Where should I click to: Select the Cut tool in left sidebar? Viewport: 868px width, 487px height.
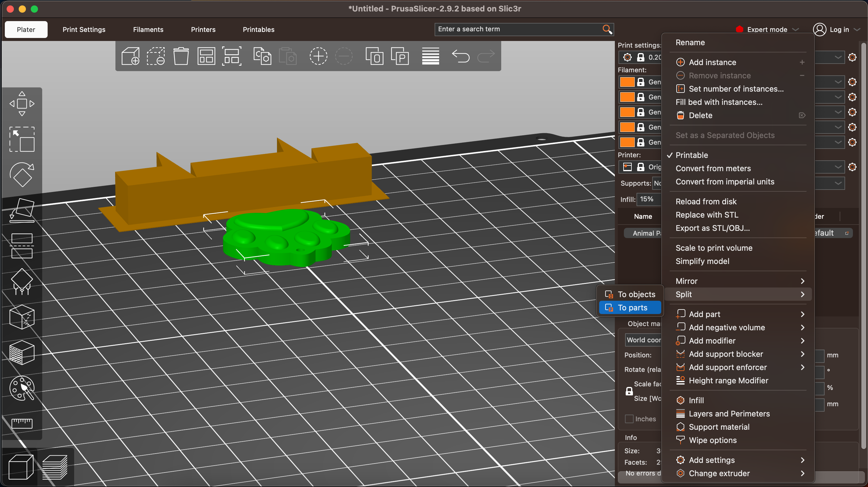[22, 246]
